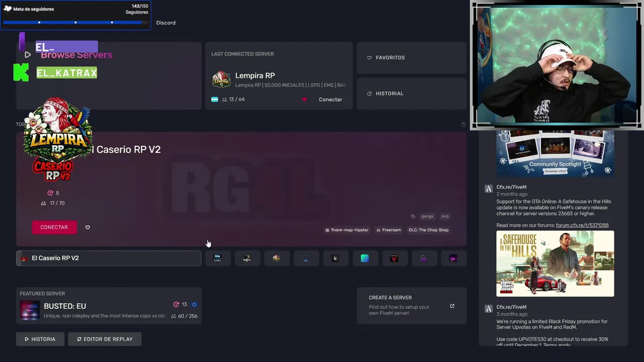Viewport: 644px width, 362px height.
Task: Select the teal-blue gradient square server icon
Action: 365,258
